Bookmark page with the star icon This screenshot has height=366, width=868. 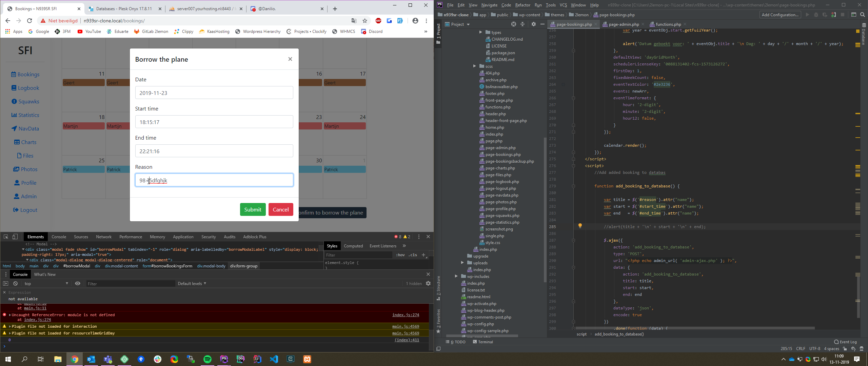pos(365,21)
